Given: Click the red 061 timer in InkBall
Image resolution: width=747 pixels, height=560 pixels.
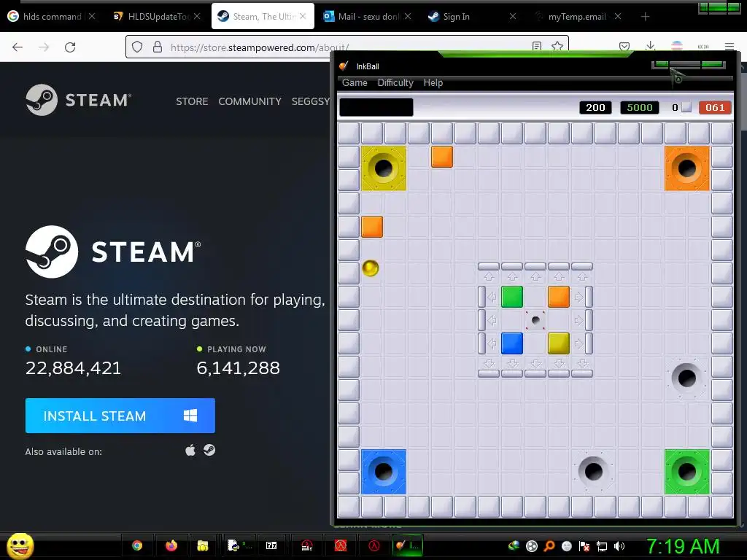Looking at the screenshot, I should pyautogui.click(x=715, y=108).
